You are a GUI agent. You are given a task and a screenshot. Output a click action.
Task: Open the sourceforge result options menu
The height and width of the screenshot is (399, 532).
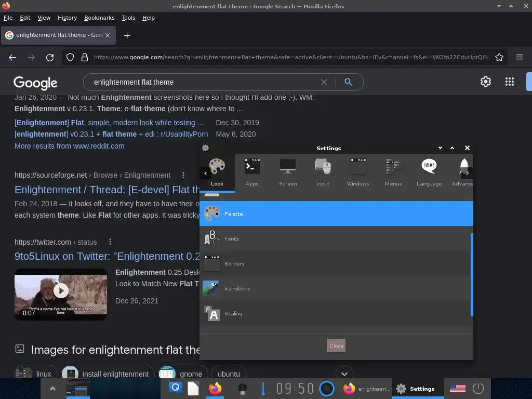click(183, 175)
